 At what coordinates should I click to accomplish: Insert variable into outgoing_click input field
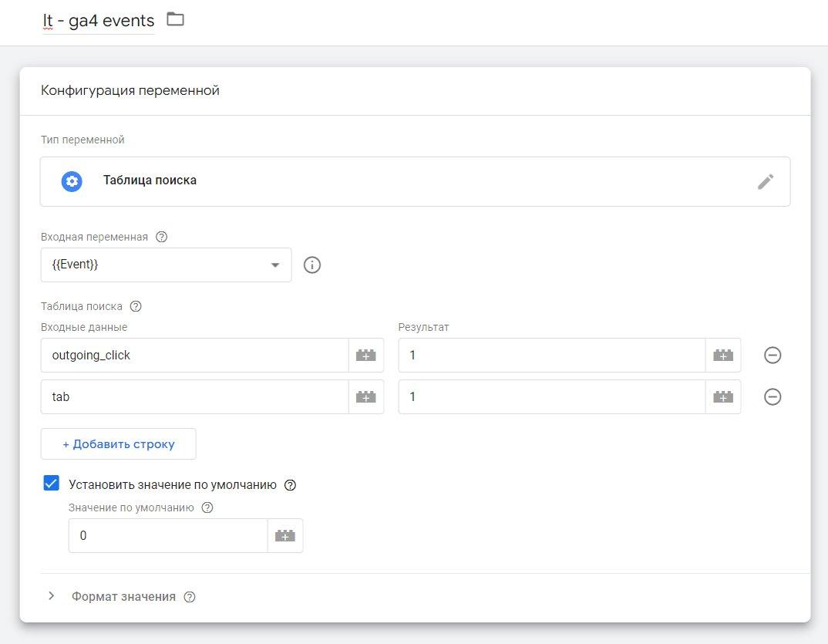point(366,356)
